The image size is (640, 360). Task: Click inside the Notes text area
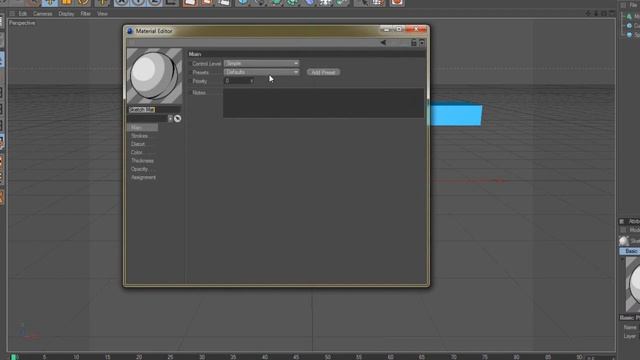click(x=323, y=103)
